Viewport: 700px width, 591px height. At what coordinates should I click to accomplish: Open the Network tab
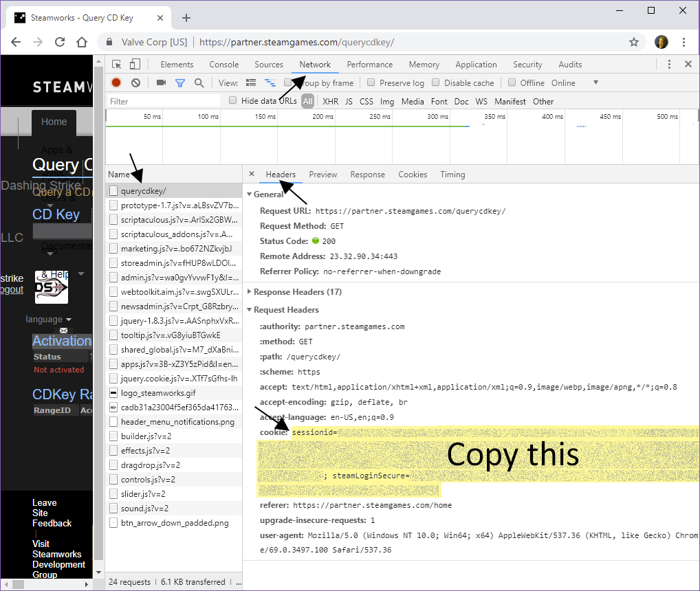315,64
